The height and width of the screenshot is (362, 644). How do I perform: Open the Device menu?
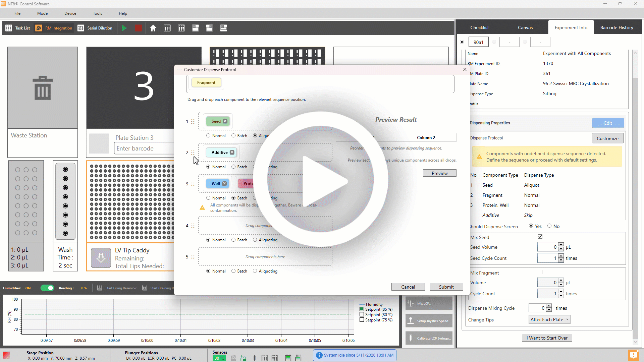pyautogui.click(x=70, y=13)
